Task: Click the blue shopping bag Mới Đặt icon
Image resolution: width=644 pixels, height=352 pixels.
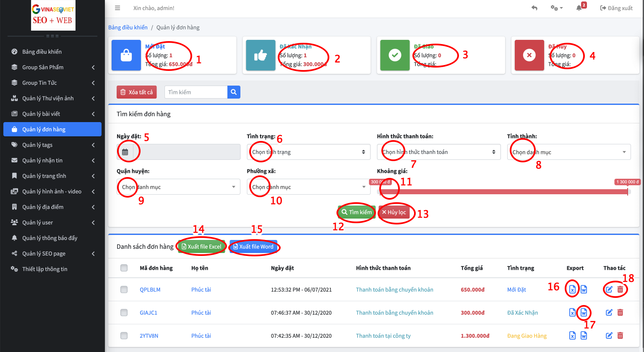Action: pos(126,55)
